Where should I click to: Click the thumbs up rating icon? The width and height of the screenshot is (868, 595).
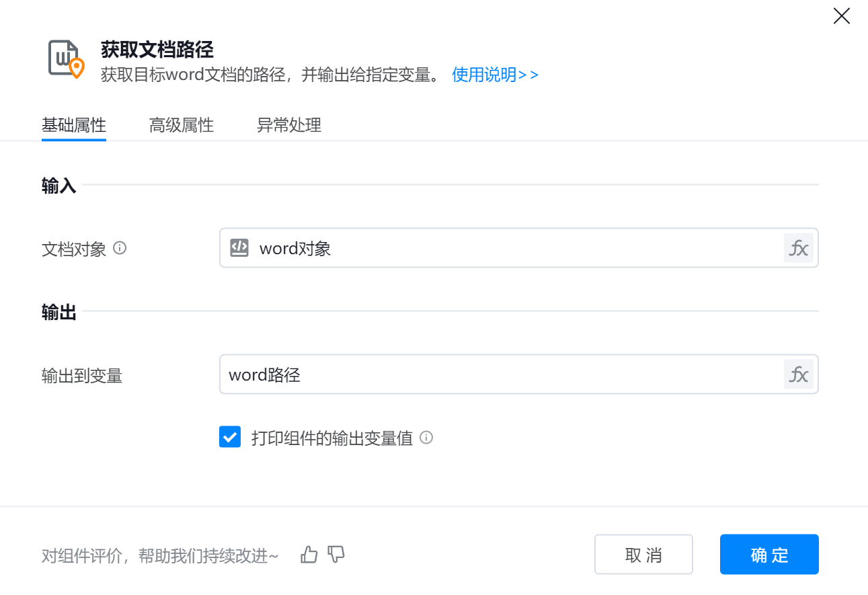click(x=309, y=555)
